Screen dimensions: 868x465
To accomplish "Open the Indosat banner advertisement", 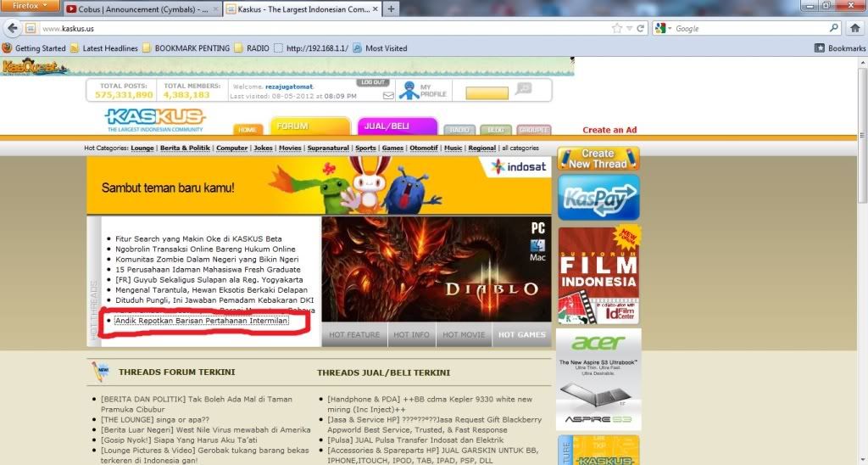I will (319, 185).
